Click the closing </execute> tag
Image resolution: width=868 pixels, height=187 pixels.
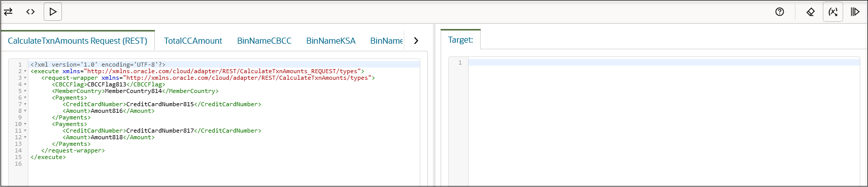tap(48, 157)
